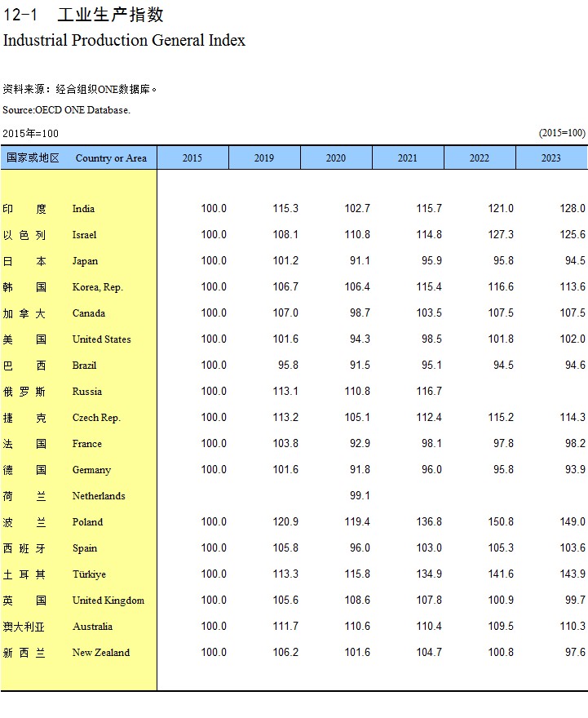Click the 'Industrial Production General Index' title
The image size is (588, 718).
(124, 40)
